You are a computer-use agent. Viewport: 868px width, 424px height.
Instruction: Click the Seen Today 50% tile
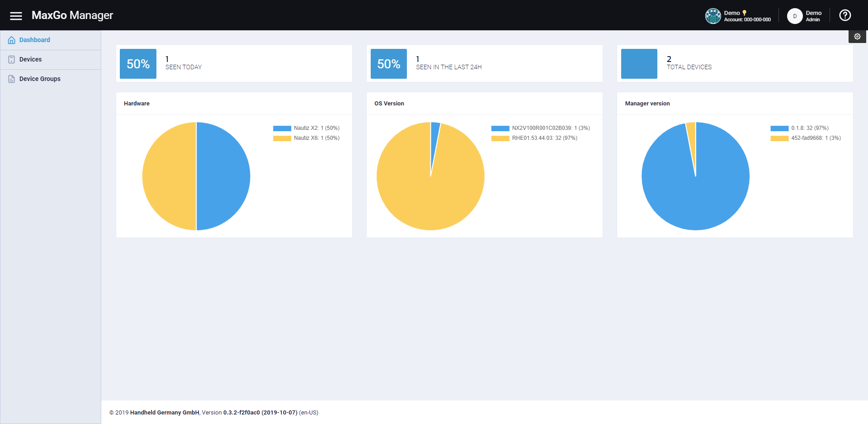click(138, 64)
